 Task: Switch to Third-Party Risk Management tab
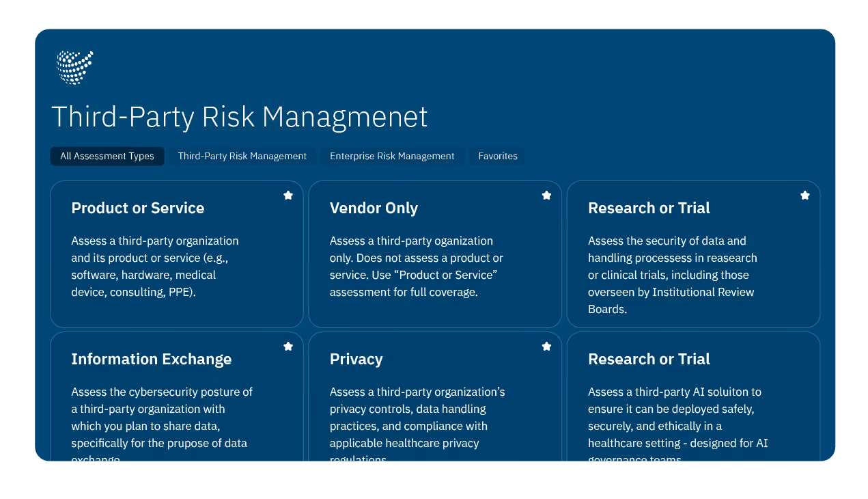point(242,156)
